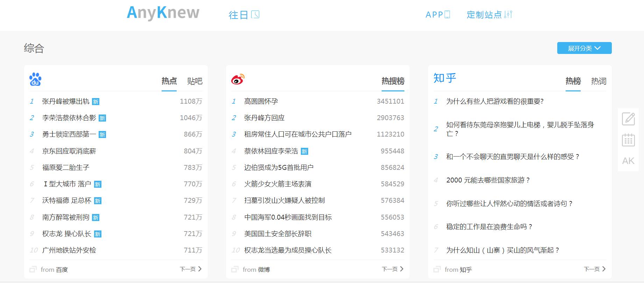
Task: Switch to Baidu 热点 tab
Action: click(x=169, y=81)
